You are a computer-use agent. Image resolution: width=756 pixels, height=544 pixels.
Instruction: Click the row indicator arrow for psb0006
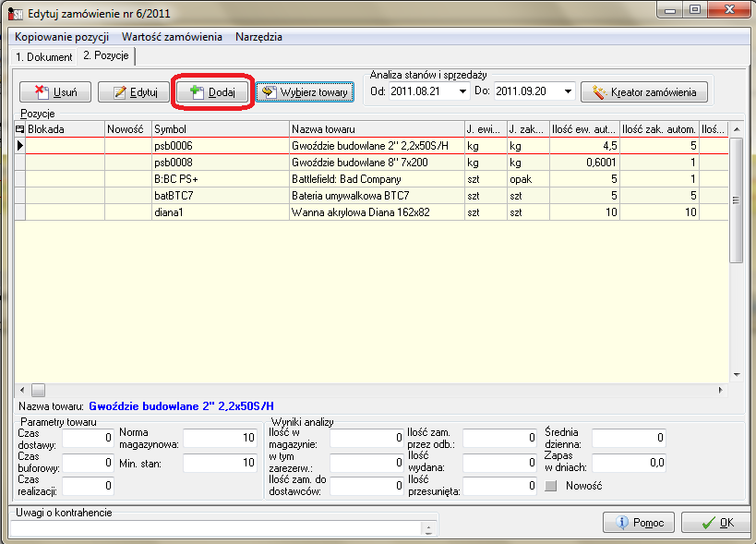(19, 145)
